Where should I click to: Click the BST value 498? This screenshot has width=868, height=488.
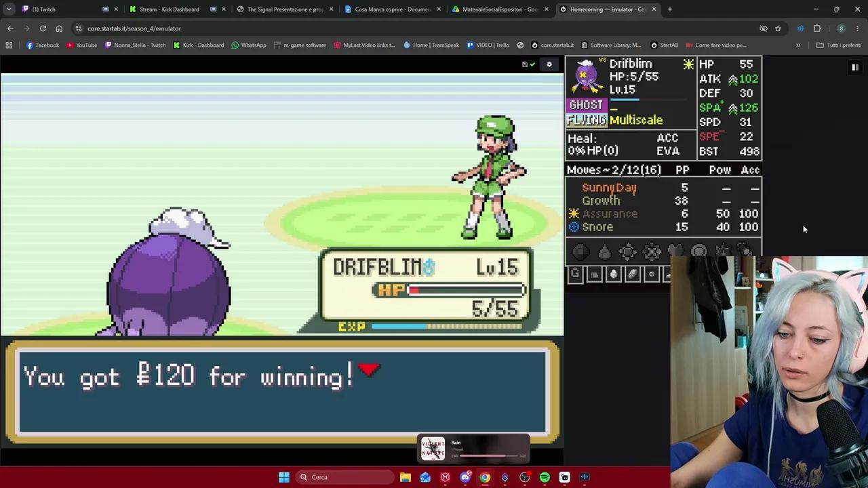pyautogui.click(x=748, y=152)
